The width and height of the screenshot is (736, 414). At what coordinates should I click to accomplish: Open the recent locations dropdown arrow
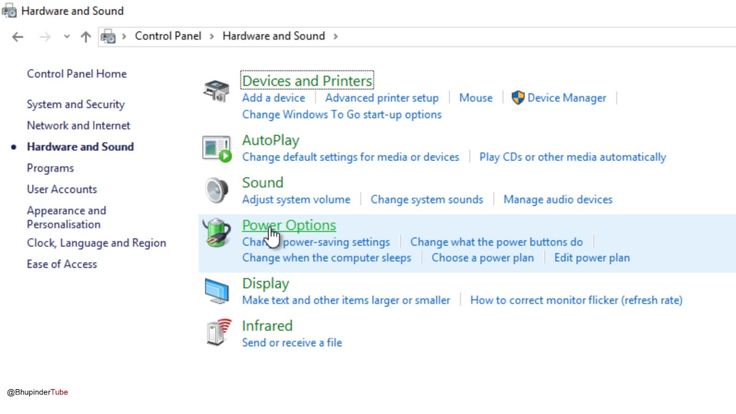click(x=67, y=37)
